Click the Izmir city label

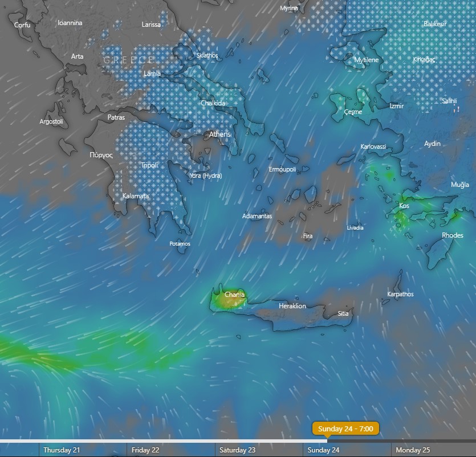click(396, 106)
